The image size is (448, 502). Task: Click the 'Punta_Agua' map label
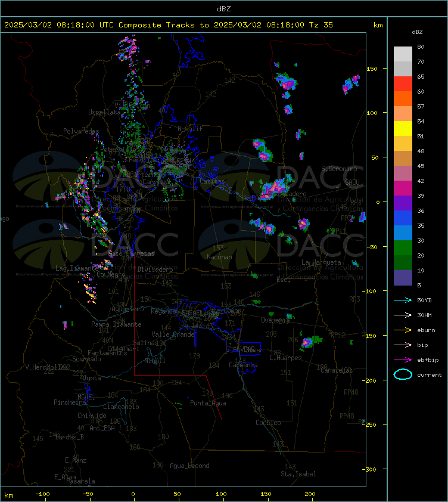pos(208,403)
